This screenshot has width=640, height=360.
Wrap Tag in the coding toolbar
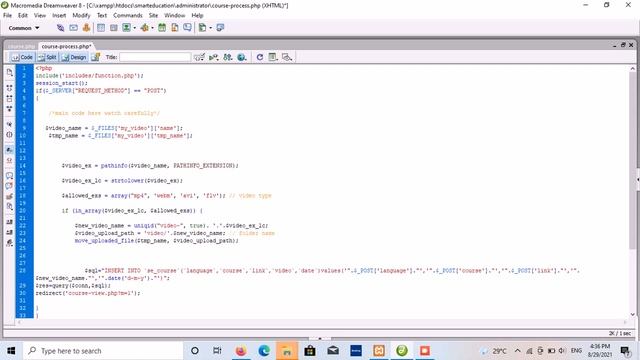9,196
